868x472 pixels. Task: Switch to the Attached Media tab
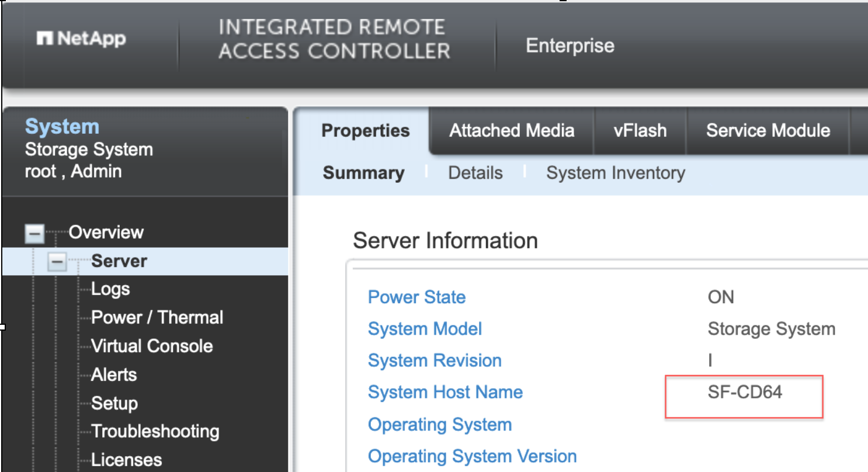pyautogui.click(x=512, y=130)
